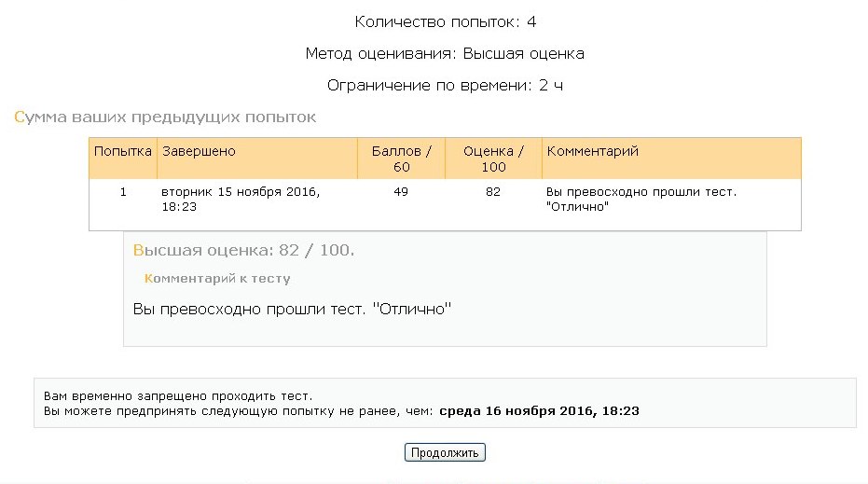Click the 'Баллов / 60' column header
The image size is (868, 484).
[401, 159]
